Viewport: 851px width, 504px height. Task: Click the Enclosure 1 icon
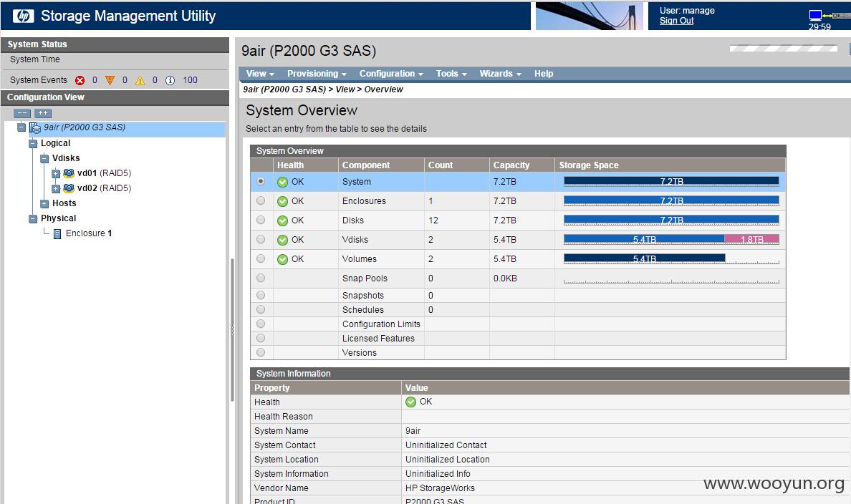pyautogui.click(x=57, y=234)
